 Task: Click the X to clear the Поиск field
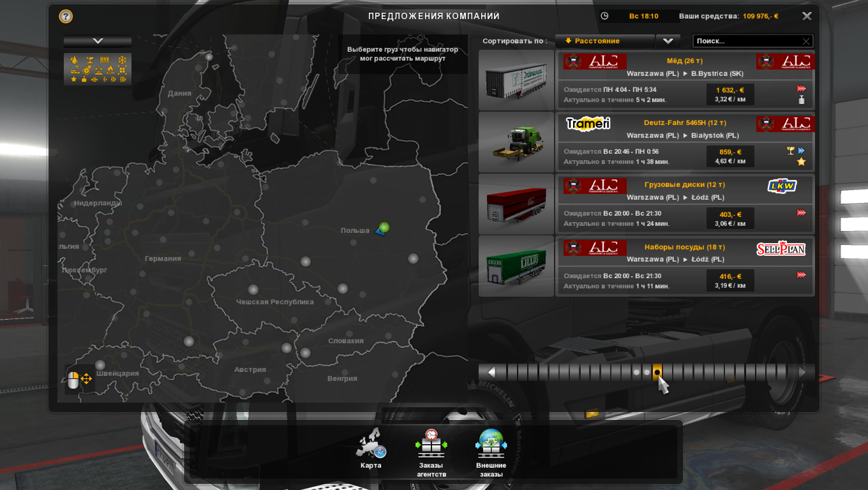coord(806,41)
